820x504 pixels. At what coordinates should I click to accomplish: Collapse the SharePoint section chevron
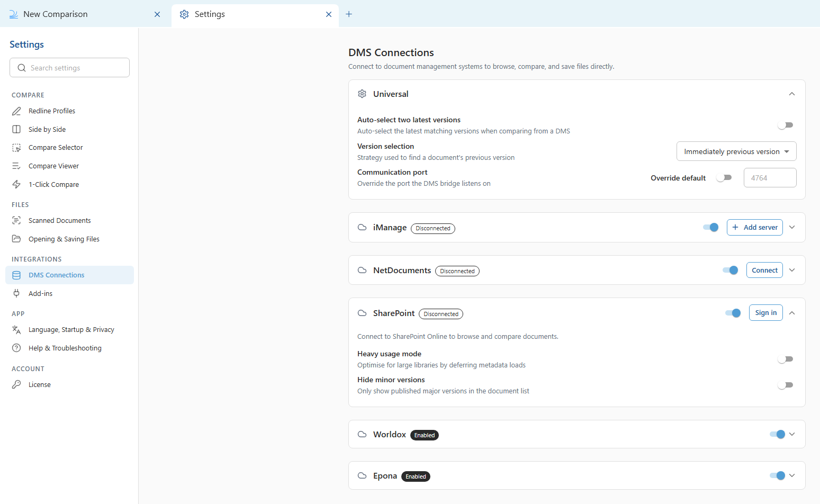pyautogui.click(x=792, y=313)
